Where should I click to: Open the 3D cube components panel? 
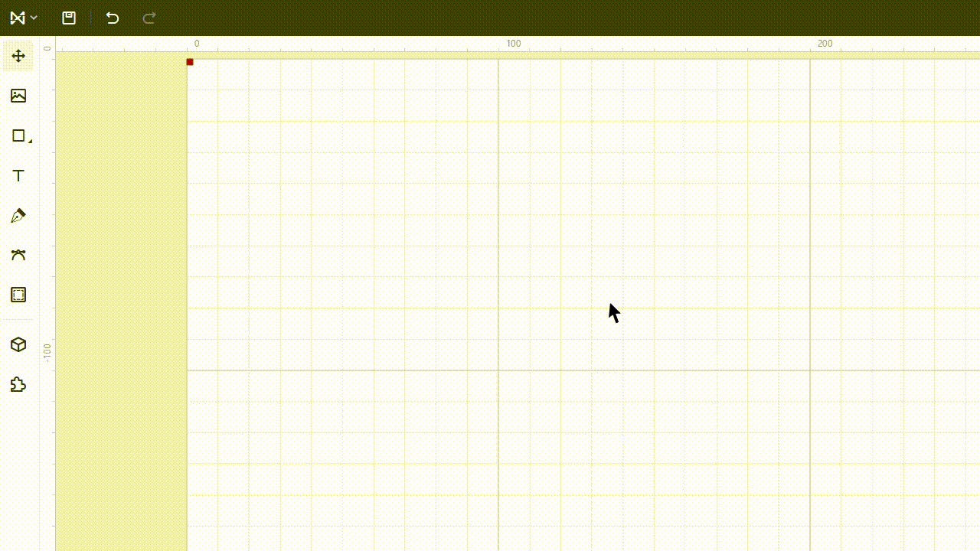tap(18, 345)
